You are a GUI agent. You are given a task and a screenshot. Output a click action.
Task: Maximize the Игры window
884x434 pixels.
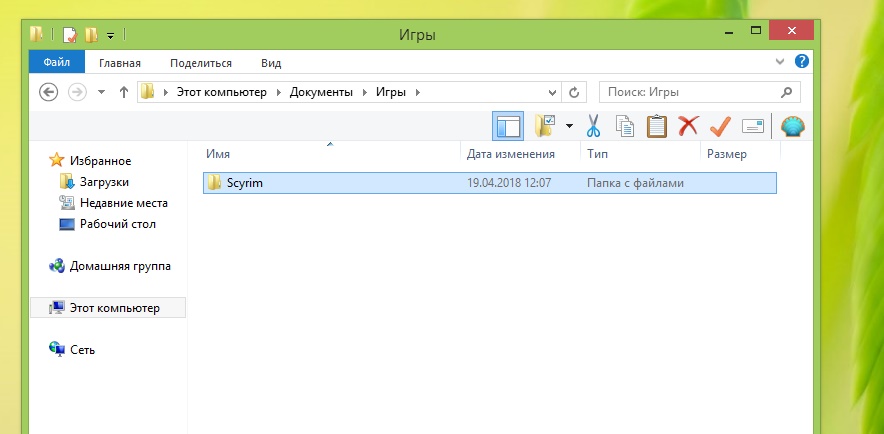755,31
